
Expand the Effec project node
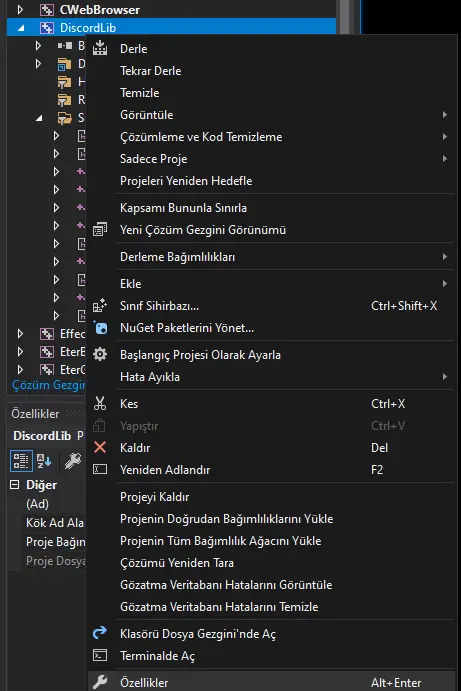[20, 334]
